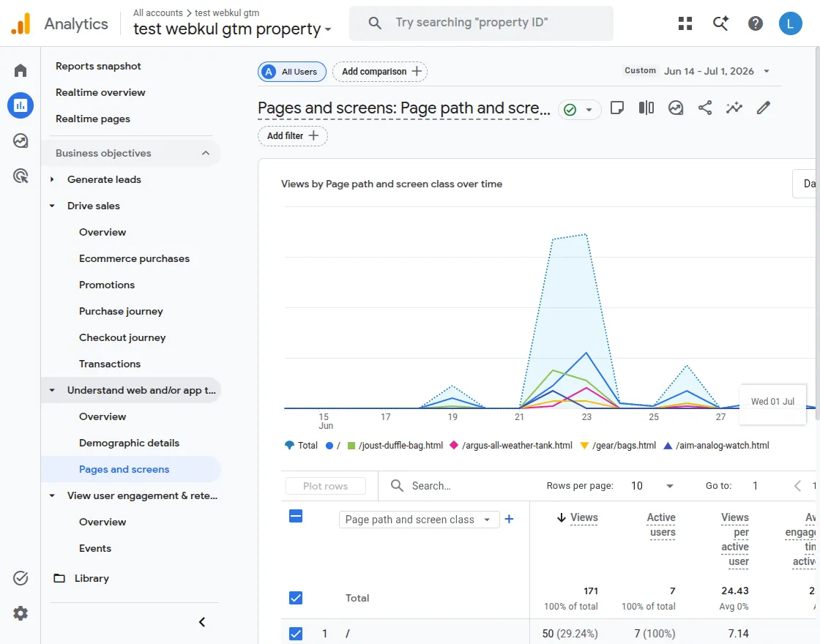Toggle /gear/bags.html legend series

click(618, 446)
